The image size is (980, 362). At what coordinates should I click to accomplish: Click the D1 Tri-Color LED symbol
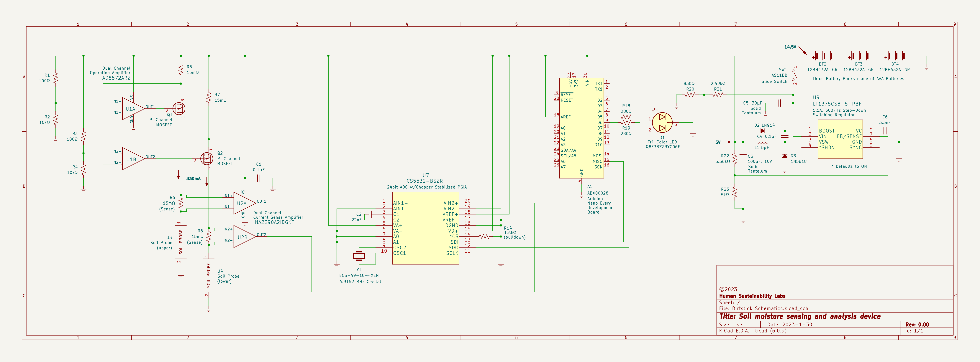pyautogui.click(x=662, y=123)
